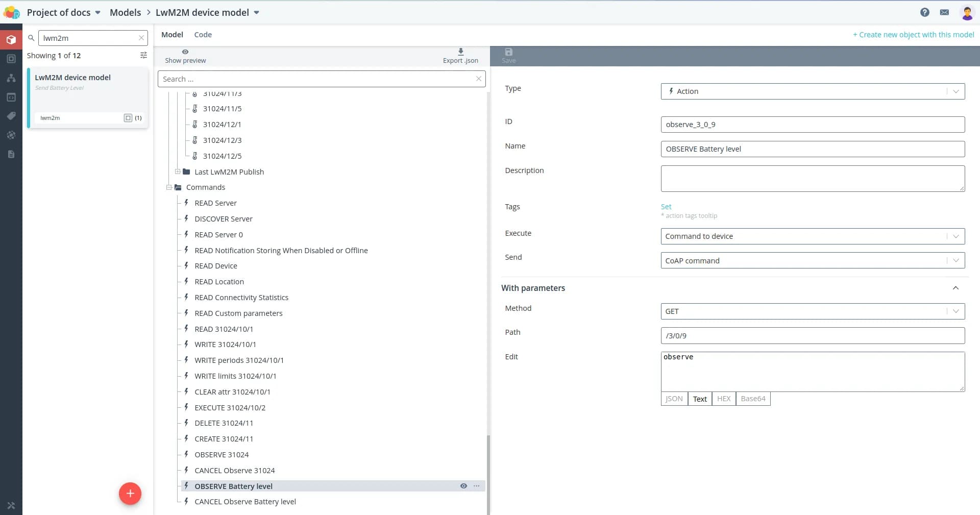The width and height of the screenshot is (980, 515).
Task: Open the help question mark icon
Action: point(924,12)
